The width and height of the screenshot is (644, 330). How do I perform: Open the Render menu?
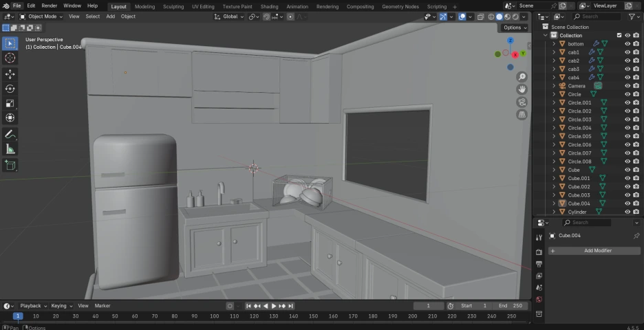click(50, 5)
